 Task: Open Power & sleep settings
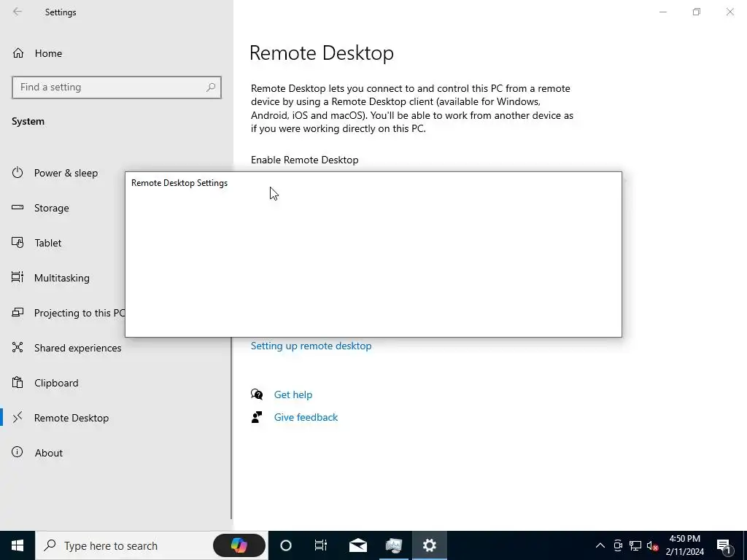click(66, 173)
